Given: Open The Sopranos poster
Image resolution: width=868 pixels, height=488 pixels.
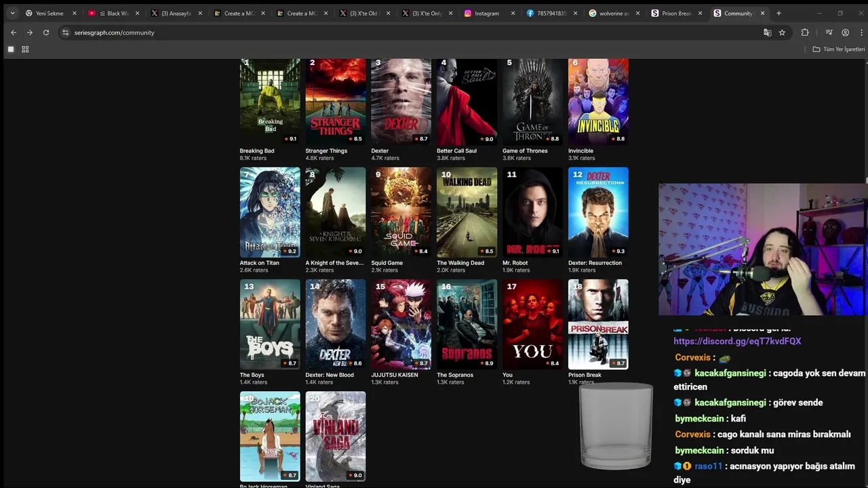Looking at the screenshot, I should 467,324.
